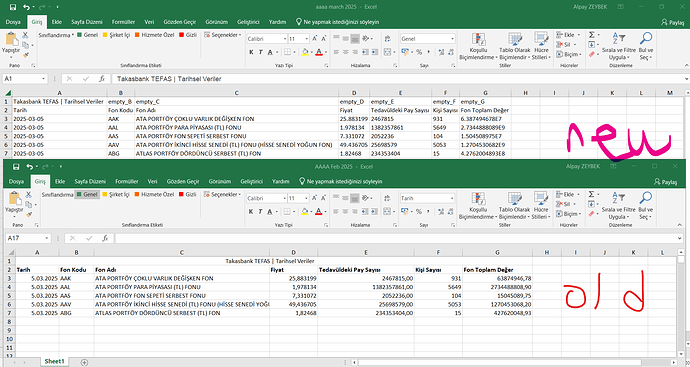The image size is (690, 367).
Task: Expand Sınıflandırma dropdown in march window
Action: click(x=56, y=35)
